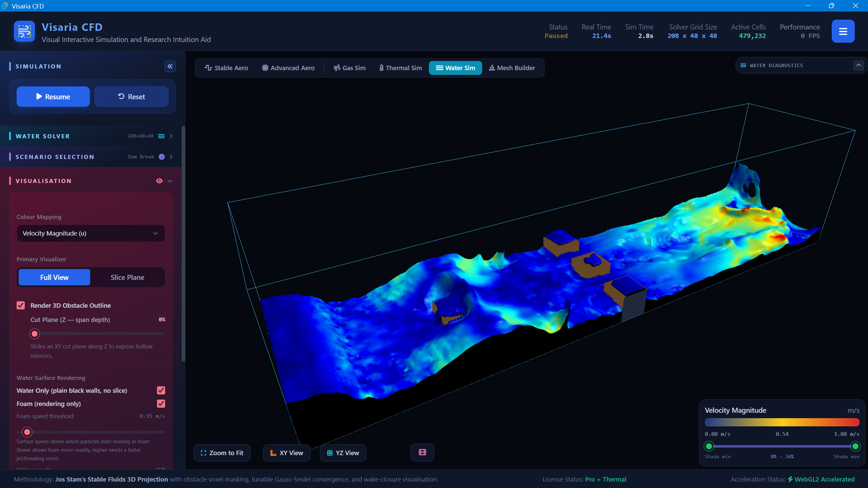
Task: Click the water waves icon in Water Solver row
Action: (x=161, y=136)
